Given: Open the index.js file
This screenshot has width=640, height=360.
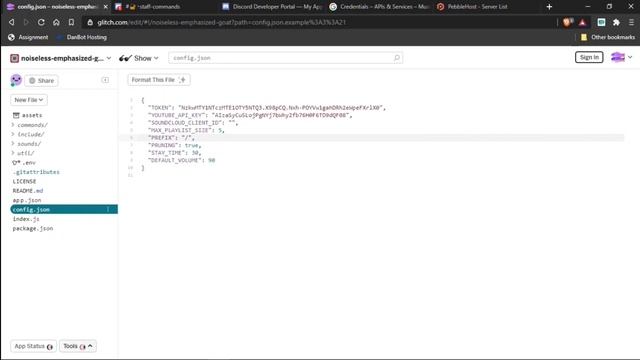Looking at the screenshot, I should (x=26, y=219).
